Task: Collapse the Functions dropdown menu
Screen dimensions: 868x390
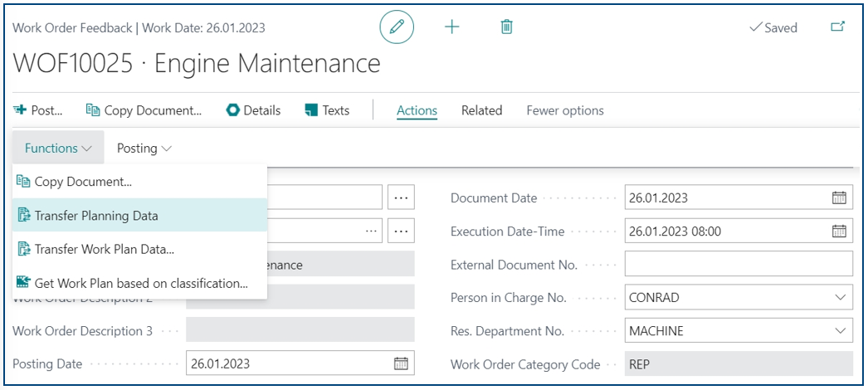Action: coord(58,149)
